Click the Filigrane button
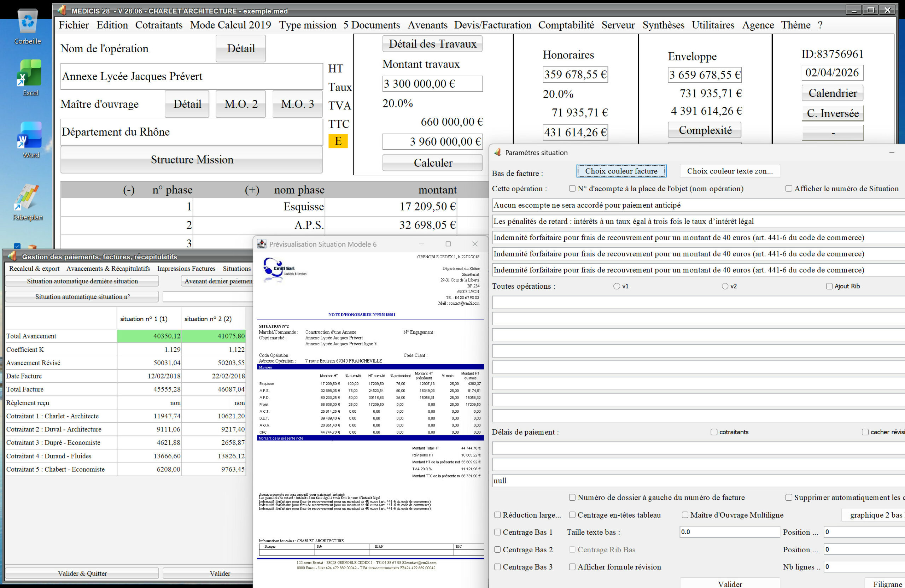This screenshot has width=905, height=588. click(x=886, y=583)
